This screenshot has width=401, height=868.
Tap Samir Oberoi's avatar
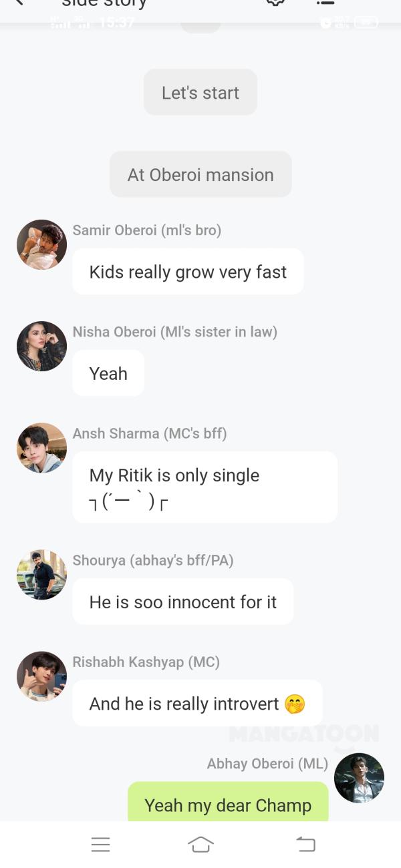[41, 244]
